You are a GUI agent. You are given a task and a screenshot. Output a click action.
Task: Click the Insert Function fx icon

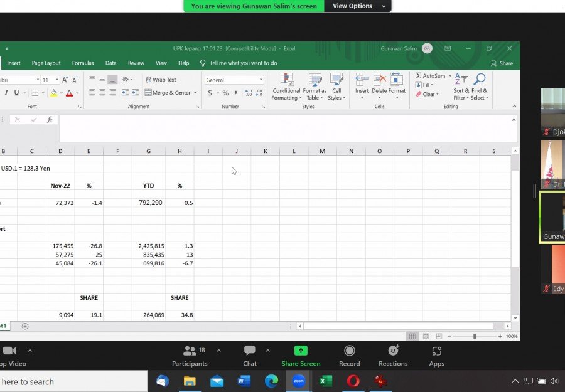(x=50, y=120)
